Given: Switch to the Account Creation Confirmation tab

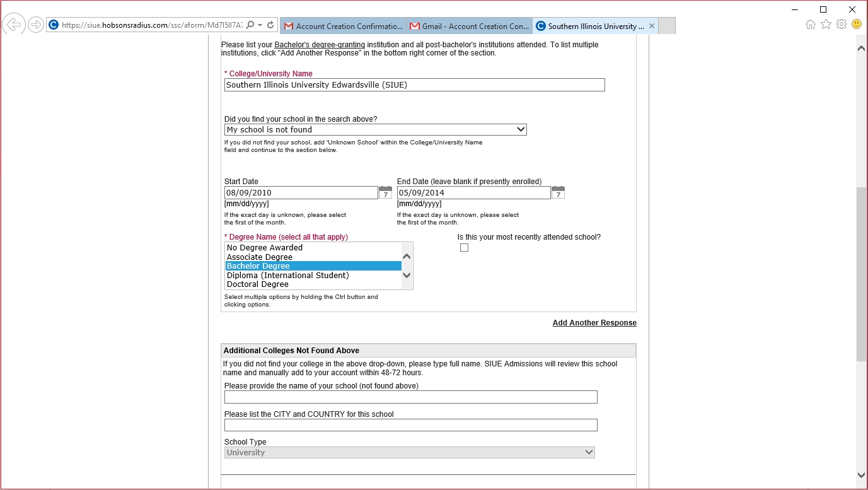Looking at the screenshot, I should (344, 26).
